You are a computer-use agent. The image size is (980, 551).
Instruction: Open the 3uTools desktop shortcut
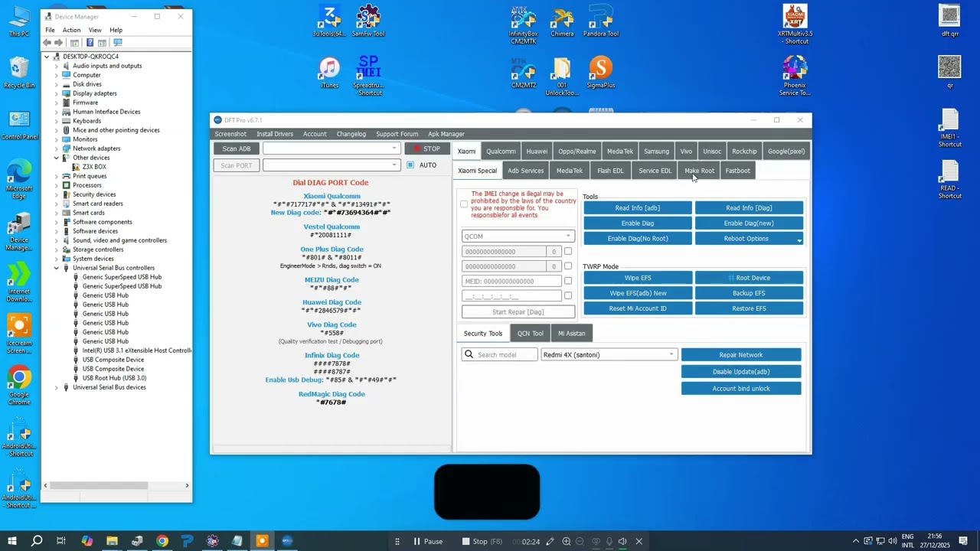tap(329, 21)
